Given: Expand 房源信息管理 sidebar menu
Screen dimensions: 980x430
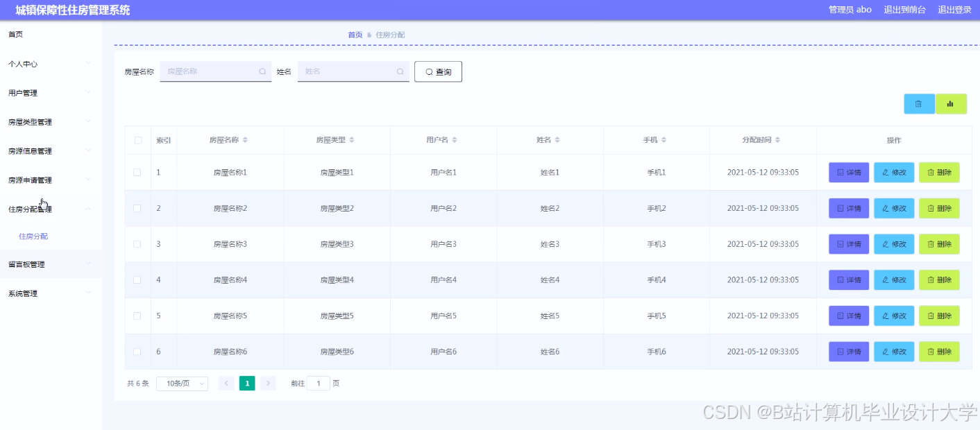Looking at the screenshot, I should point(51,151).
